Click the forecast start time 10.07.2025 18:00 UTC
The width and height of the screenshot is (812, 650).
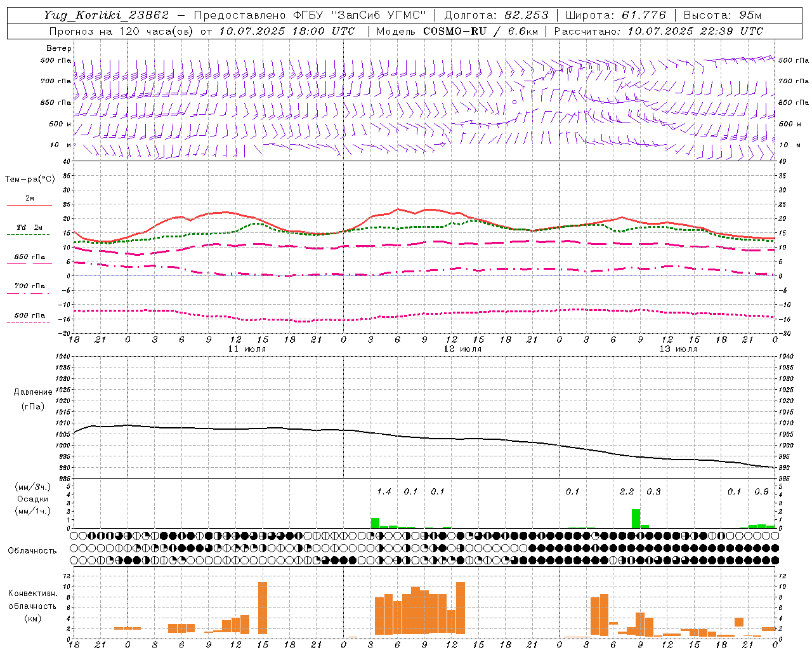pyautogui.click(x=286, y=31)
